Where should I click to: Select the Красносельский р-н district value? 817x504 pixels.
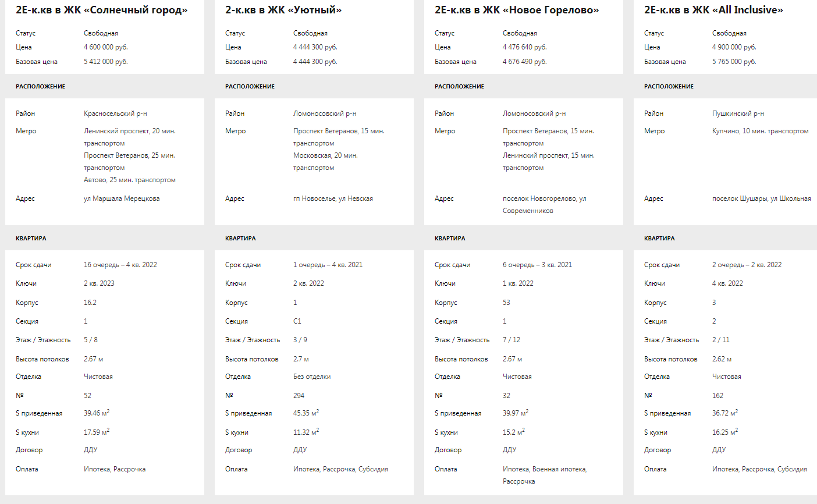(x=115, y=113)
